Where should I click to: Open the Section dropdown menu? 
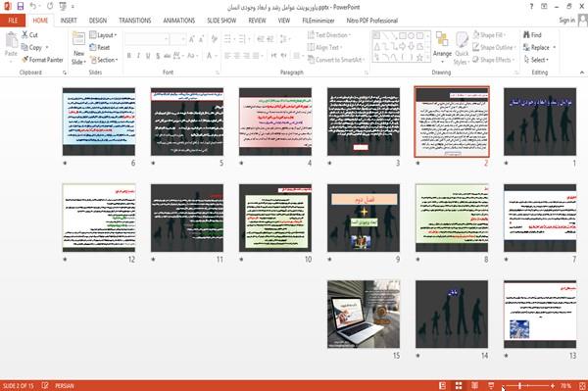tap(104, 60)
